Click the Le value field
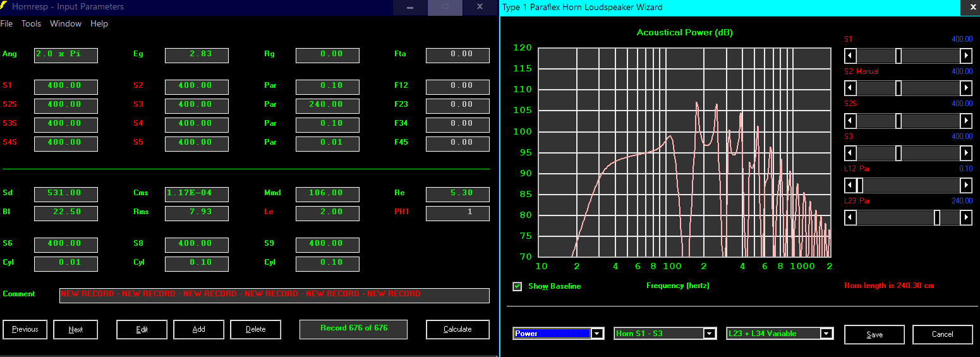This screenshot has width=980, height=357. coord(327,213)
